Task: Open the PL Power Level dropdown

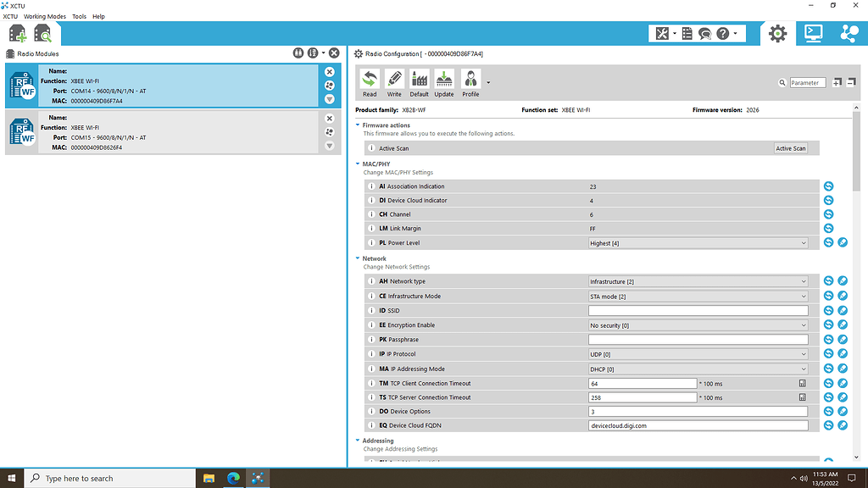Action: (698, 243)
